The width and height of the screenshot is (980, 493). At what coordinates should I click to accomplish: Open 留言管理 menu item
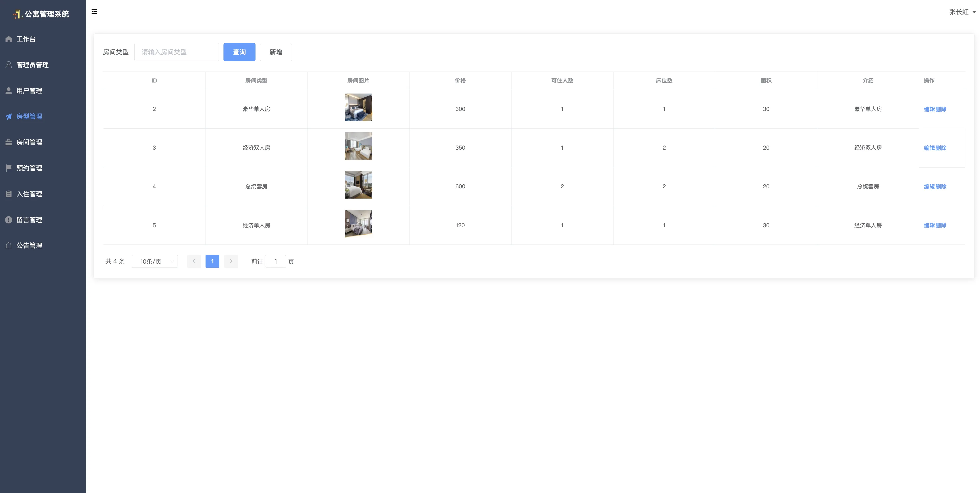tap(29, 220)
